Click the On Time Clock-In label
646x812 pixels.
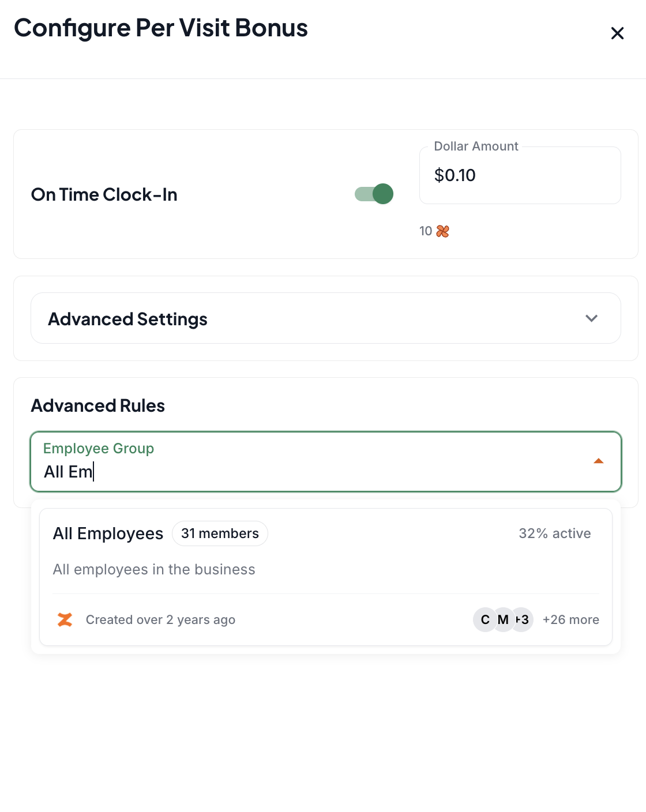click(104, 195)
